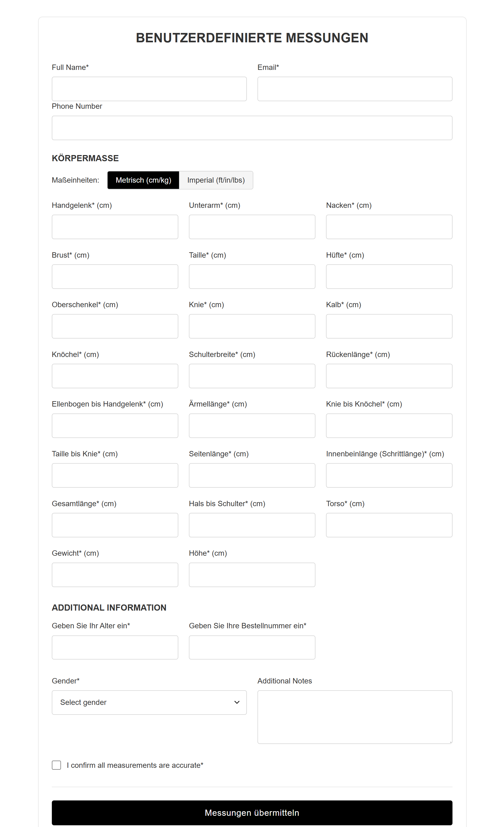
Task: Click the Additional Notes text area
Action: coord(355,717)
